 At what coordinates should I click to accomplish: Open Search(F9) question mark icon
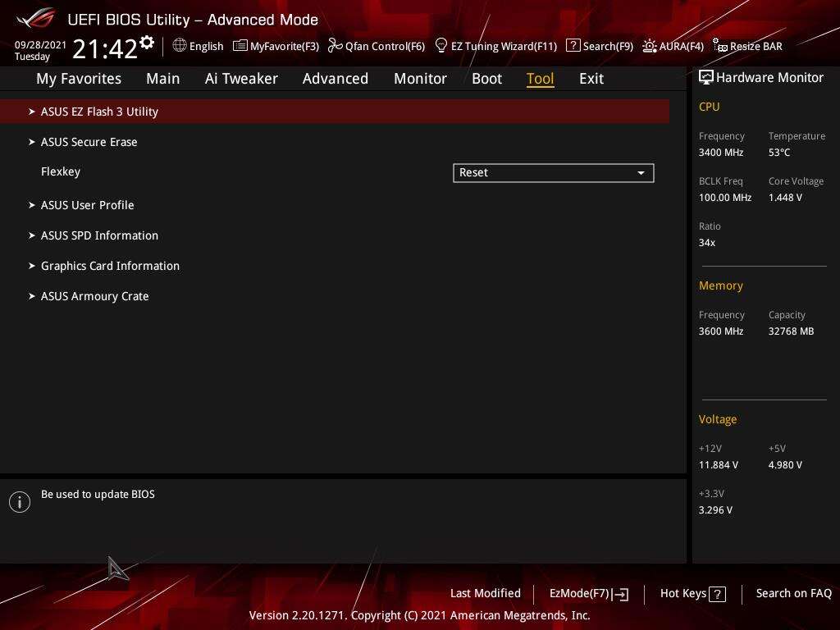573,46
